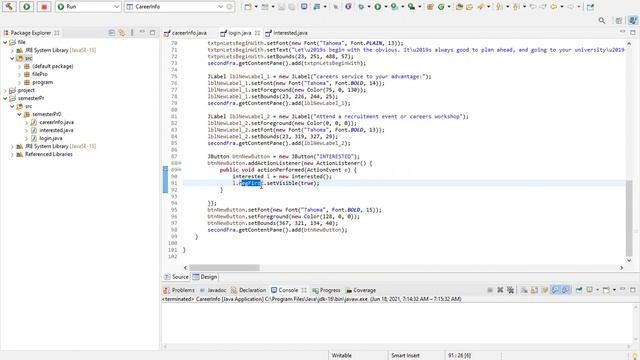Collapse the semesterPr project

(5, 98)
